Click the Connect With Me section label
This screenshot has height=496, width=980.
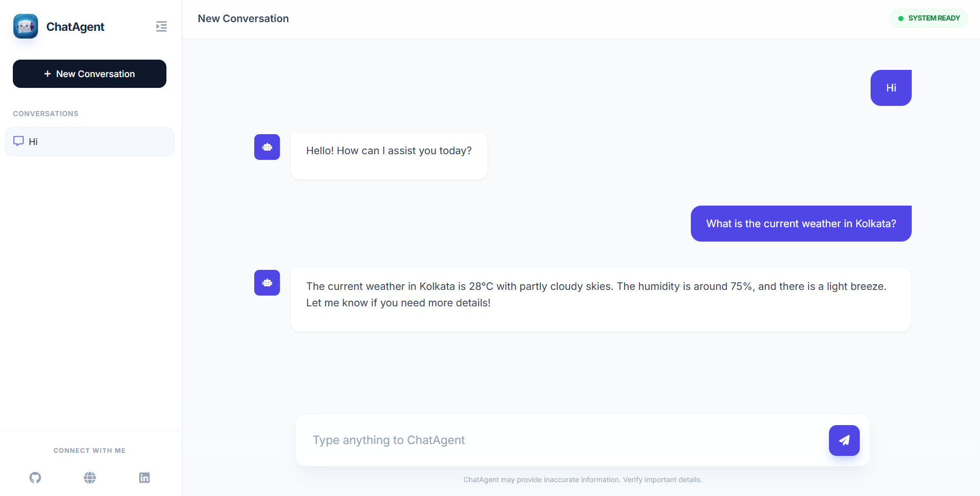point(89,450)
